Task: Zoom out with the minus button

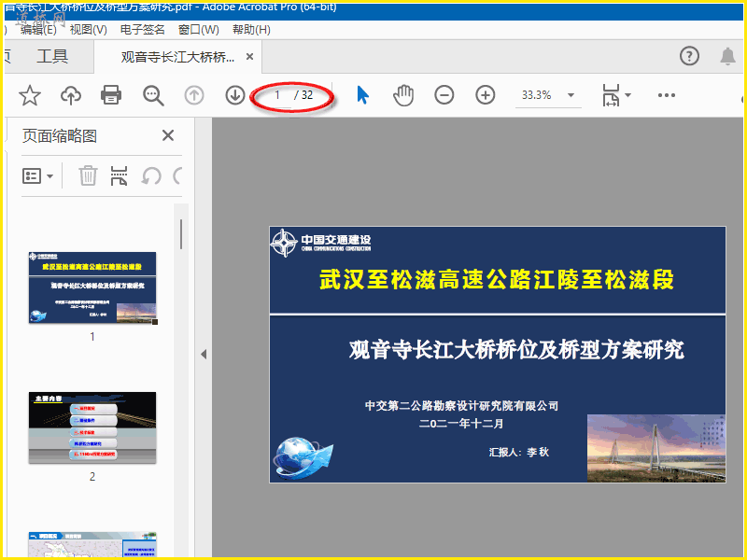Action: (x=444, y=95)
